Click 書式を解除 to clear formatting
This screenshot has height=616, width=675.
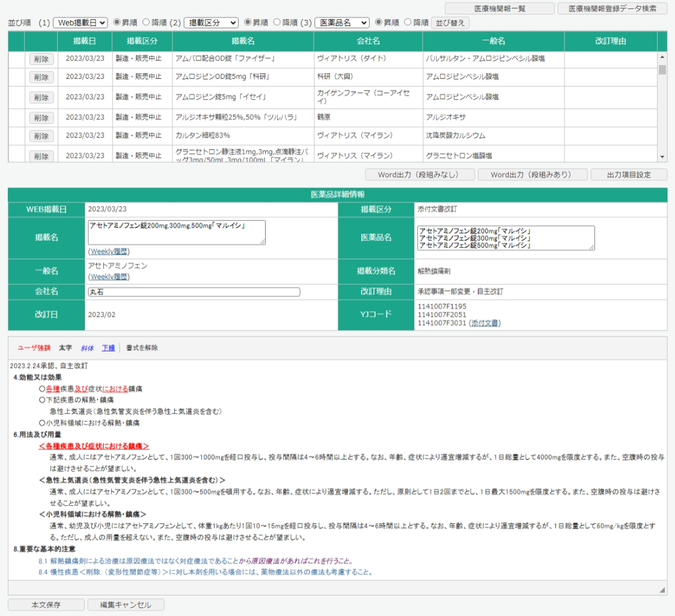(x=142, y=348)
